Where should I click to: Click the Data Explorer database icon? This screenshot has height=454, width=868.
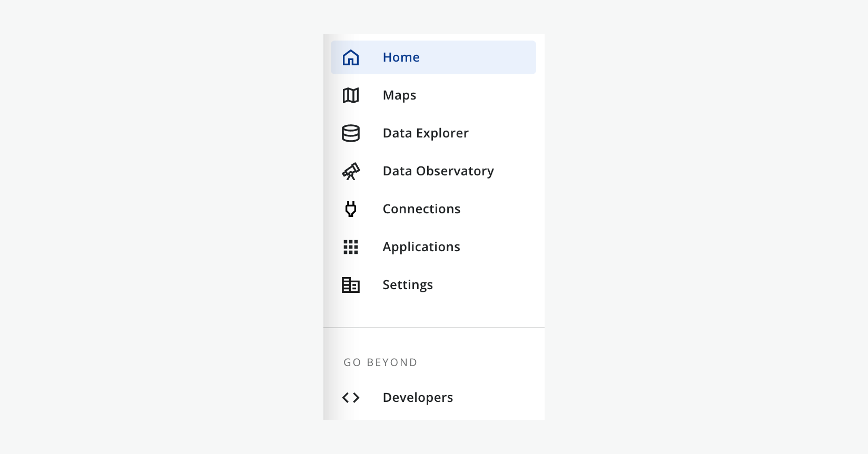click(351, 133)
